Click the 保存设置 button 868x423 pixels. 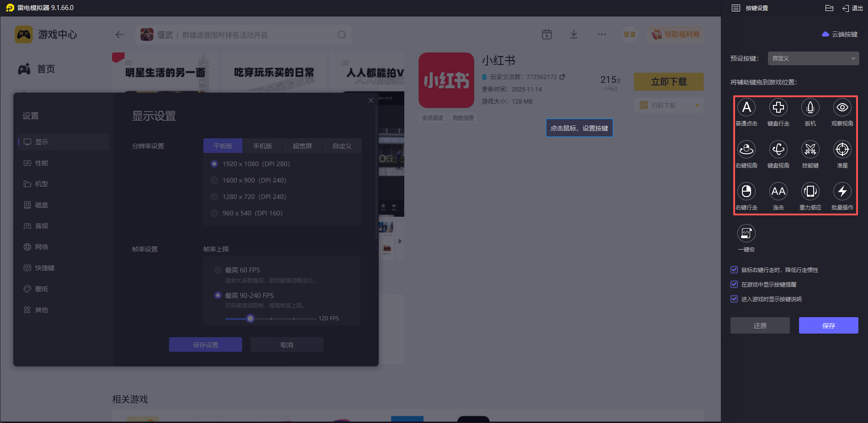[x=206, y=345]
